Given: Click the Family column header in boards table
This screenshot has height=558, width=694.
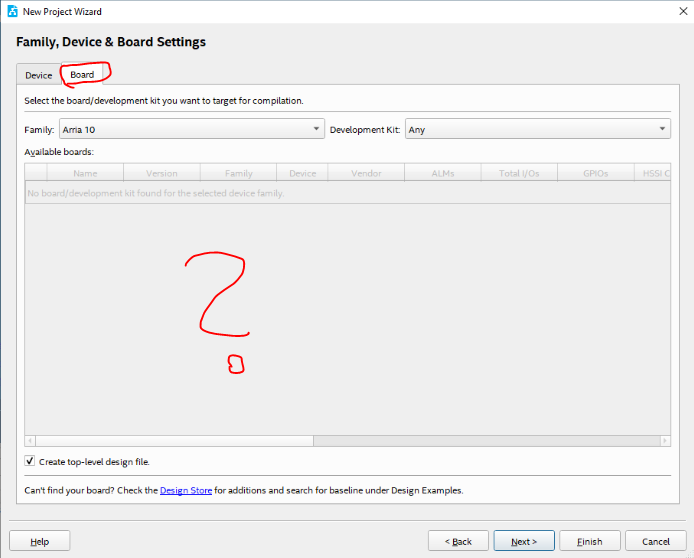Looking at the screenshot, I should 239,173.
